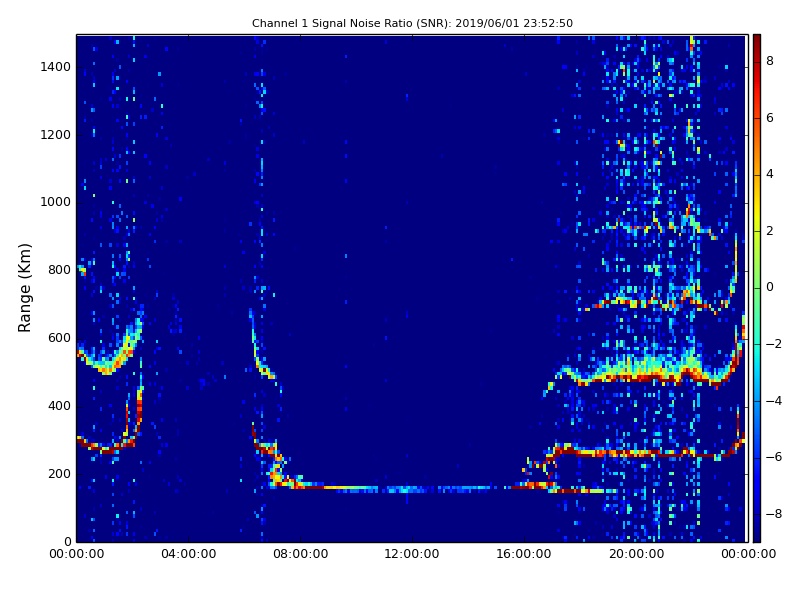Click the colorbar tick label 4
This screenshot has height=600, width=800.
tap(770, 174)
